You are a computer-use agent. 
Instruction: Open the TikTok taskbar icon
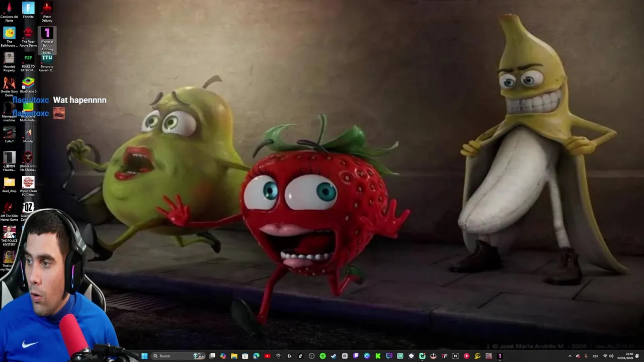[300, 356]
